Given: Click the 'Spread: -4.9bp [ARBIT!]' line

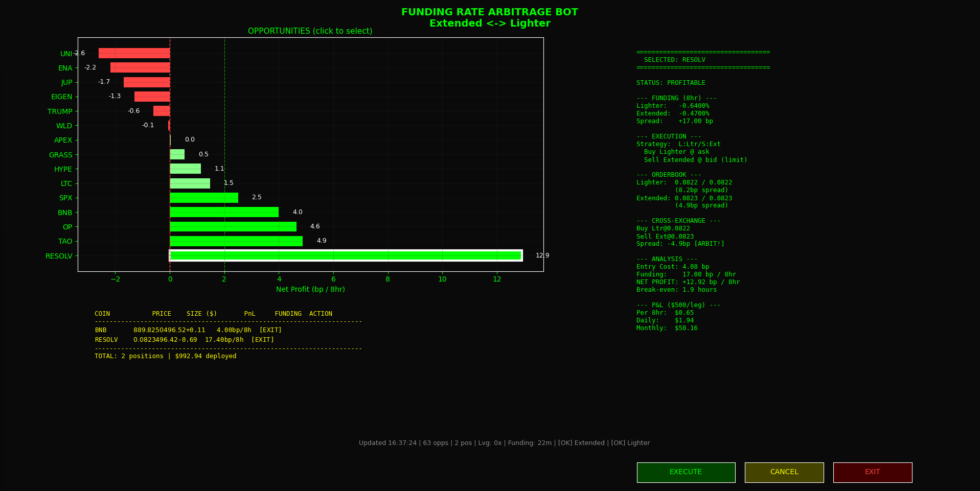Looking at the screenshot, I should click(680, 244).
